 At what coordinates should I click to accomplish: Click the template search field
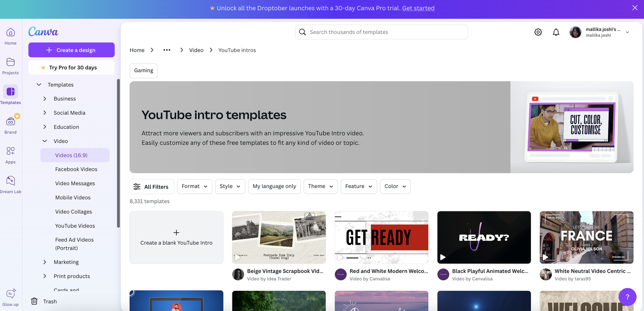point(381,32)
